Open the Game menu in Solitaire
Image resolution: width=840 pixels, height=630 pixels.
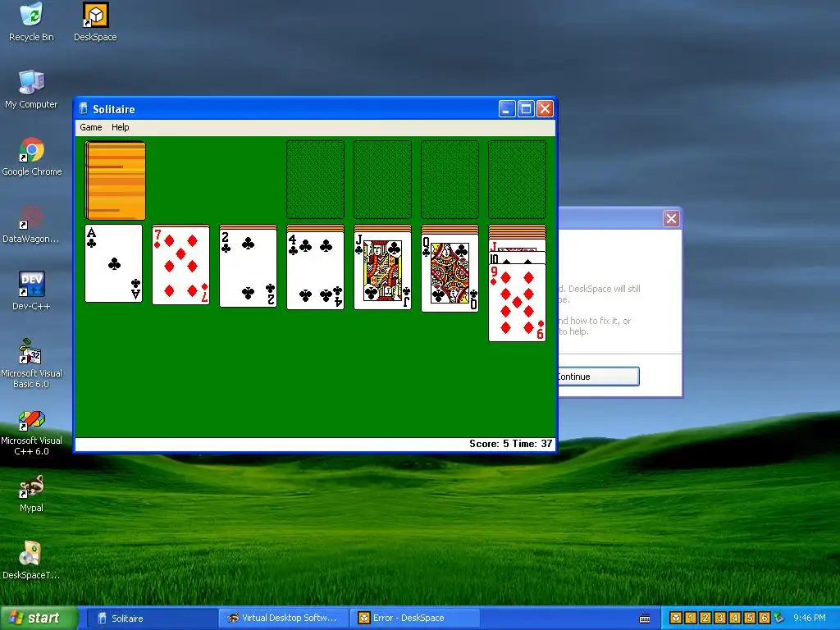(x=90, y=127)
